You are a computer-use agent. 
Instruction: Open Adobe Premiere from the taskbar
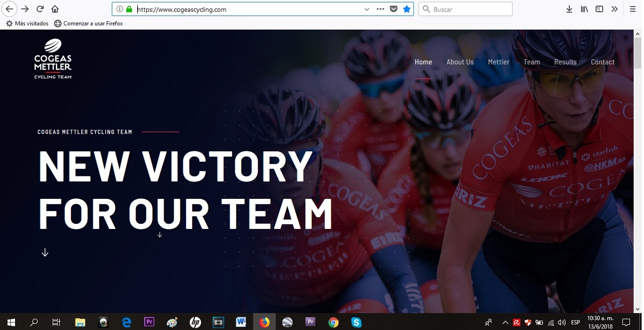149,322
